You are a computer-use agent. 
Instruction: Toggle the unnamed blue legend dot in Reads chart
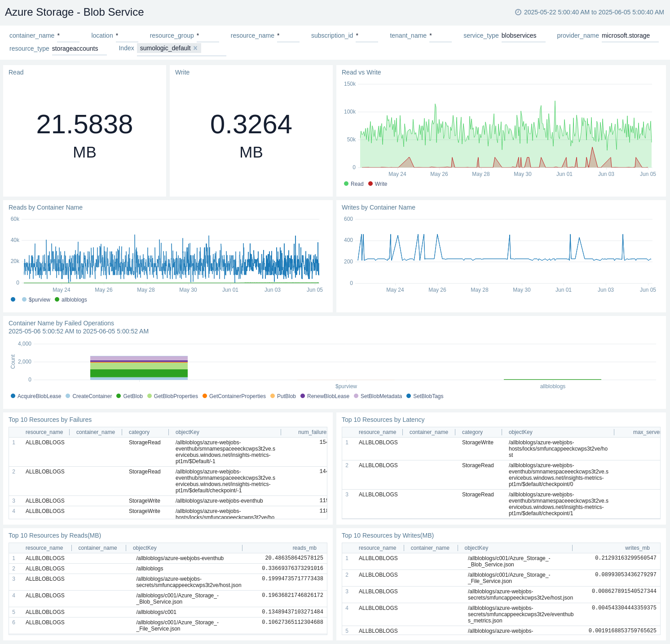click(x=13, y=299)
